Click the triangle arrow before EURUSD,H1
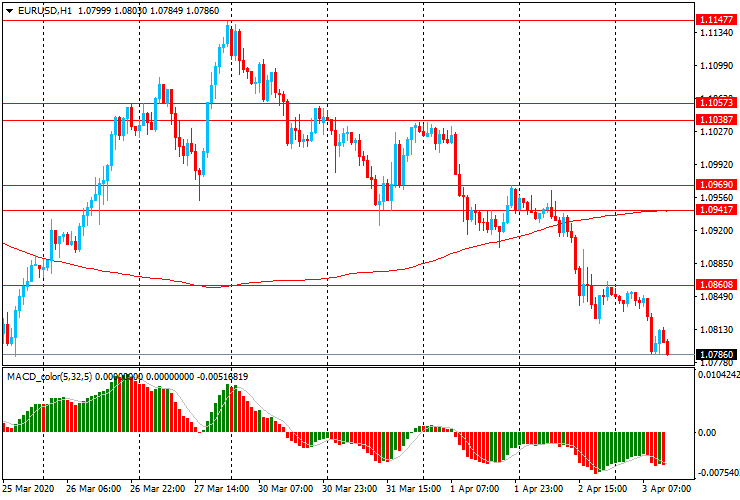The image size is (740, 500). tap(9, 11)
